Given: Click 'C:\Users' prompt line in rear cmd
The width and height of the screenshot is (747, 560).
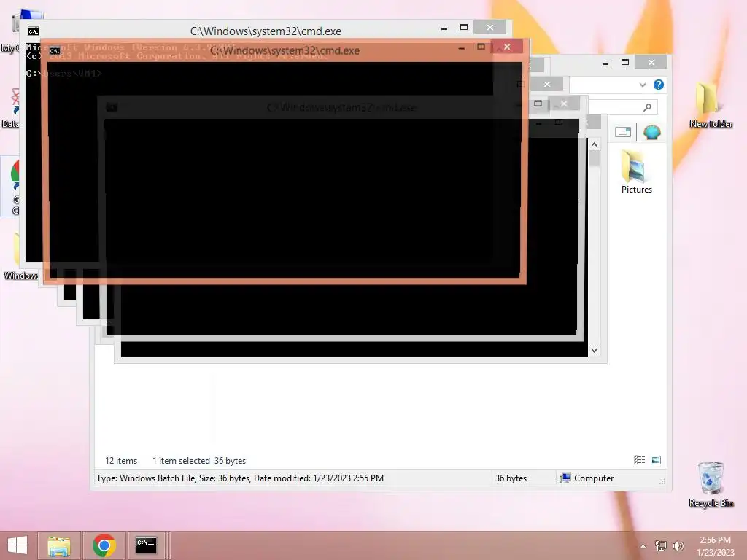Looking at the screenshot, I should (64, 74).
